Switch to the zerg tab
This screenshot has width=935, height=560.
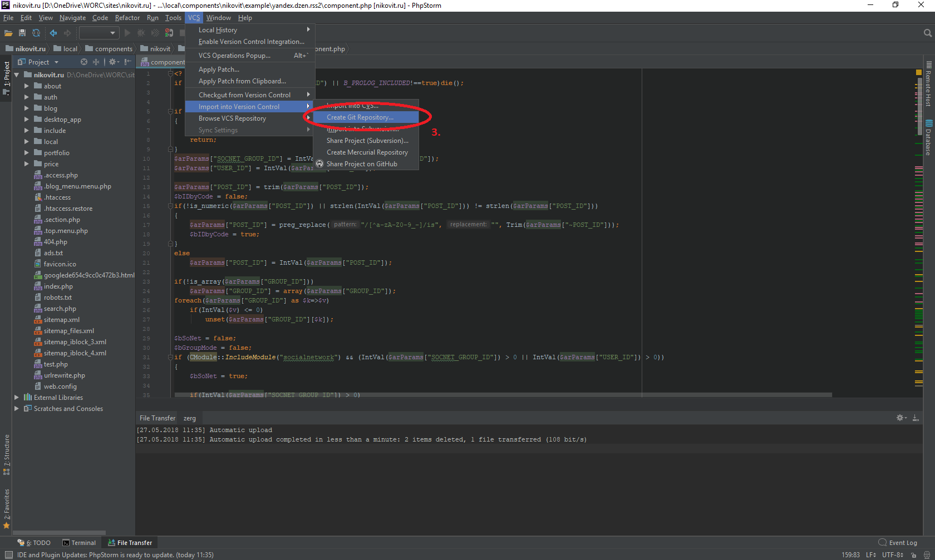pyautogui.click(x=190, y=418)
